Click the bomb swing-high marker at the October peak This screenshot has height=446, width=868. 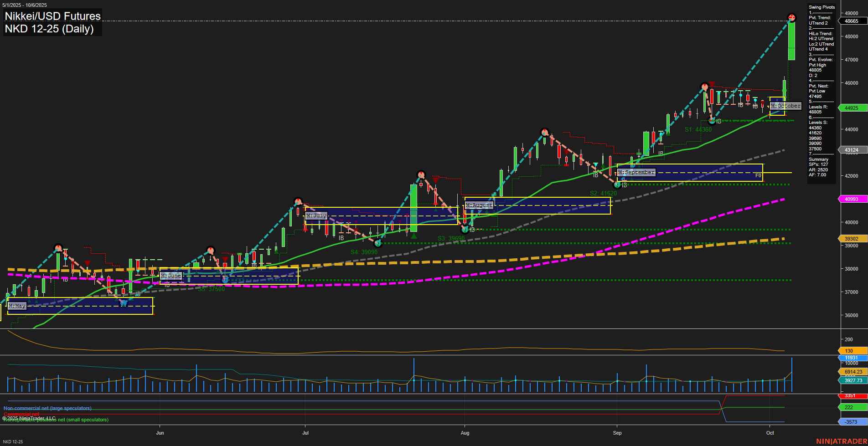click(791, 17)
